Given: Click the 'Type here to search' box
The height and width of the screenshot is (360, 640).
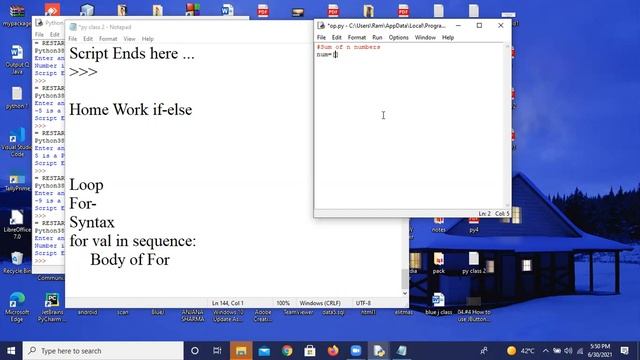Looking at the screenshot, I should (103, 351).
